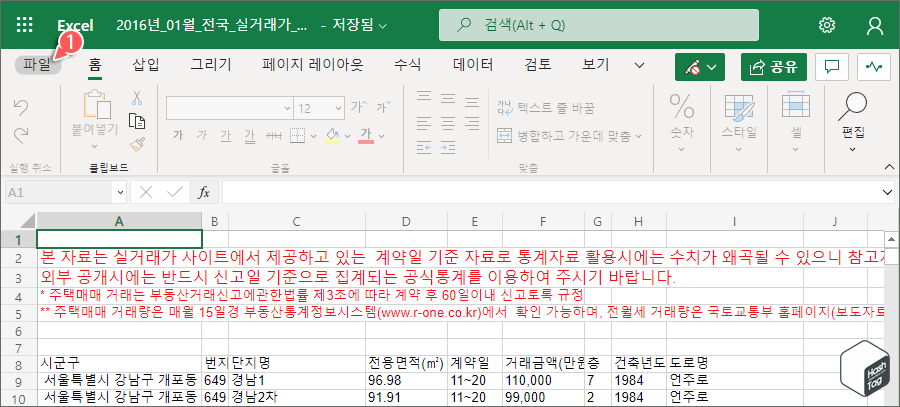Increase cell indent

tap(448, 148)
